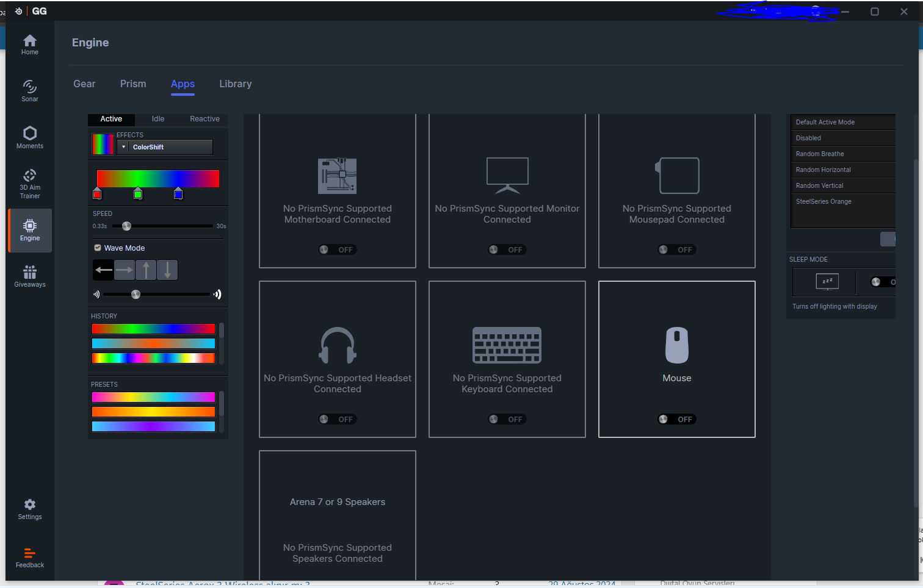Image resolution: width=923 pixels, height=588 pixels.
Task: Apply the blue-purple preset gradient
Action: click(153, 426)
